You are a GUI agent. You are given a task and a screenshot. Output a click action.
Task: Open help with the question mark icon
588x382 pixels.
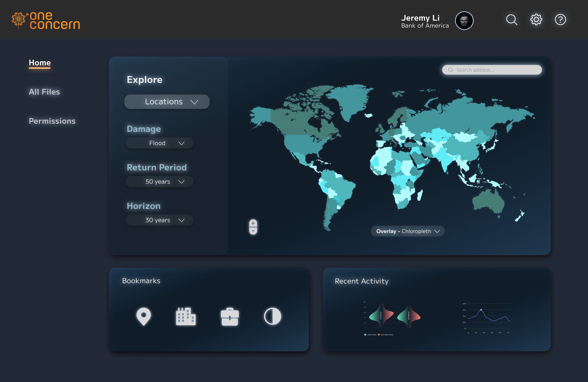click(x=560, y=20)
